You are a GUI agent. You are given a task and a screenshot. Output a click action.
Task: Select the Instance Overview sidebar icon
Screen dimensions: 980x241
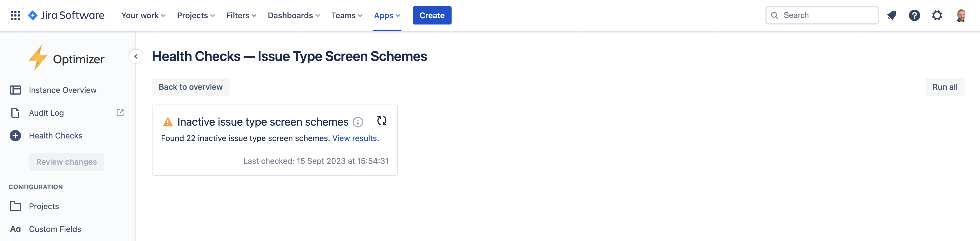pos(15,90)
